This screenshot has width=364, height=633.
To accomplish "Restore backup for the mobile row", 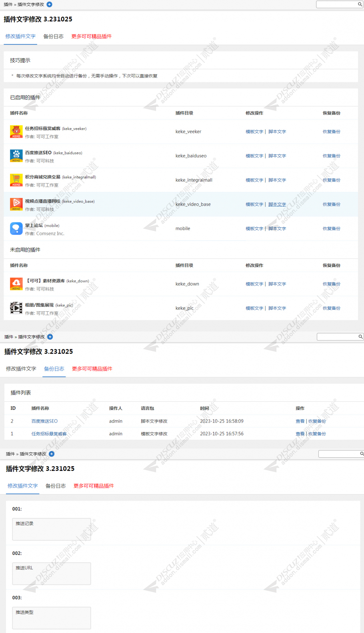I will [x=332, y=228].
